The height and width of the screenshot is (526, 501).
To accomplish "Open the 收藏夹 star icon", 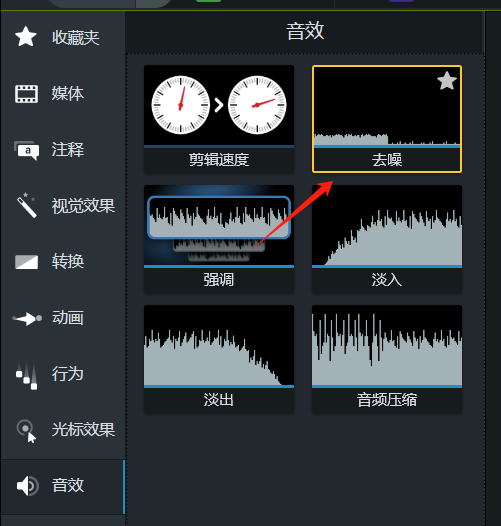I will click(x=26, y=37).
